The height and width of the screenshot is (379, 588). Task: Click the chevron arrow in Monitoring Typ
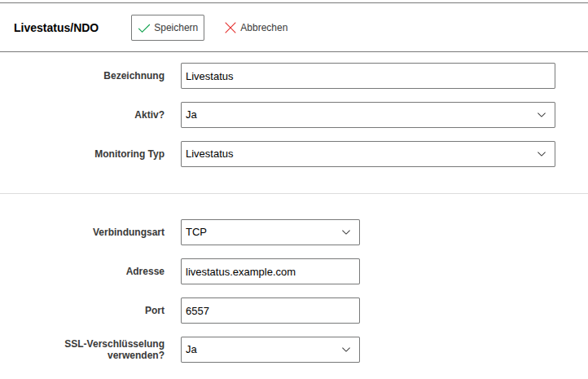click(x=542, y=154)
